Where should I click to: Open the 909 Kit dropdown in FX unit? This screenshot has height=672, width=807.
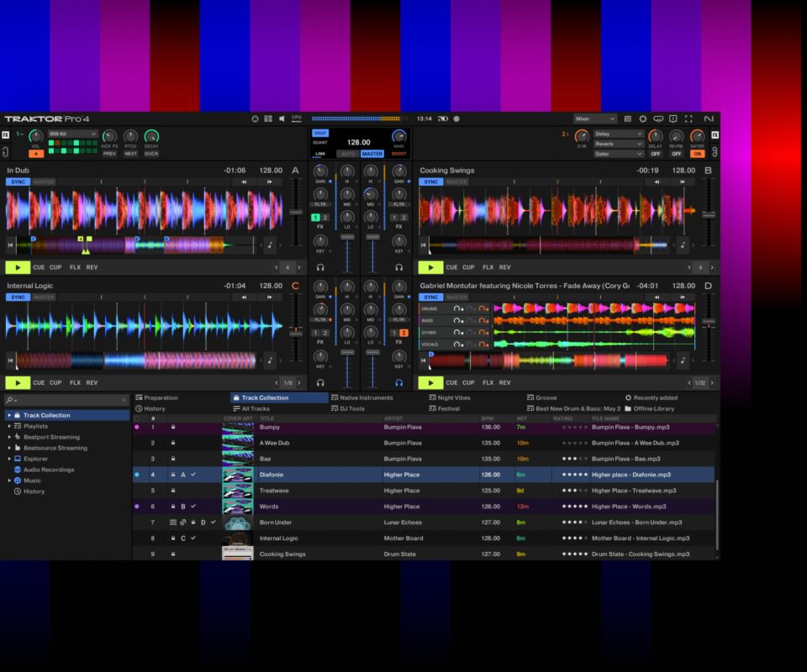coord(72,134)
